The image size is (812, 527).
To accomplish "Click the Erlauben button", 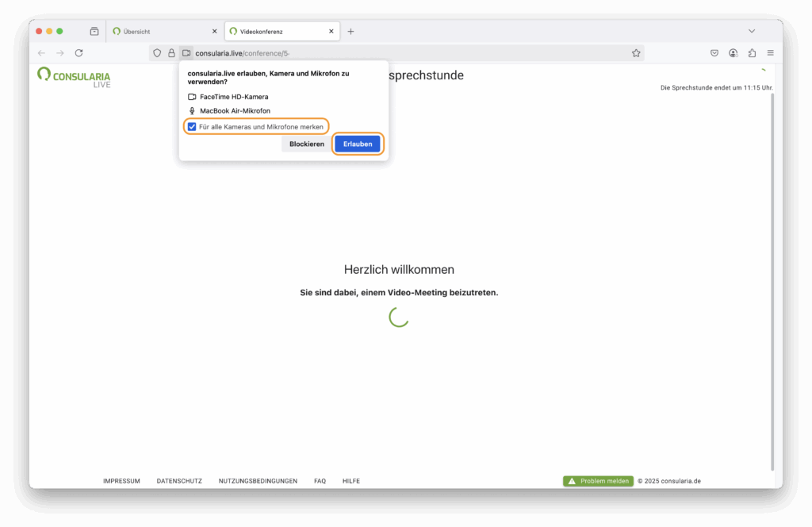I will point(358,144).
